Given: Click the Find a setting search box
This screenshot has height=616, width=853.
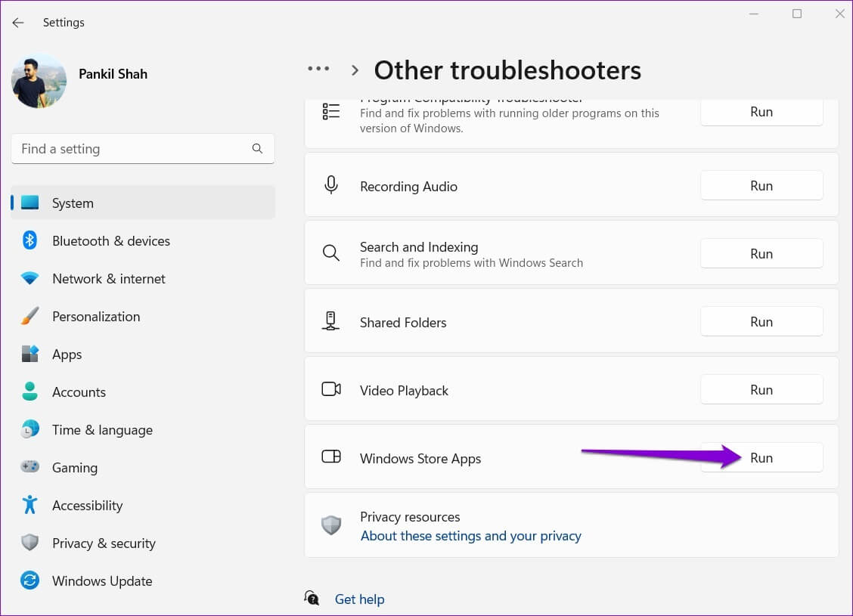Looking at the screenshot, I should coord(143,149).
